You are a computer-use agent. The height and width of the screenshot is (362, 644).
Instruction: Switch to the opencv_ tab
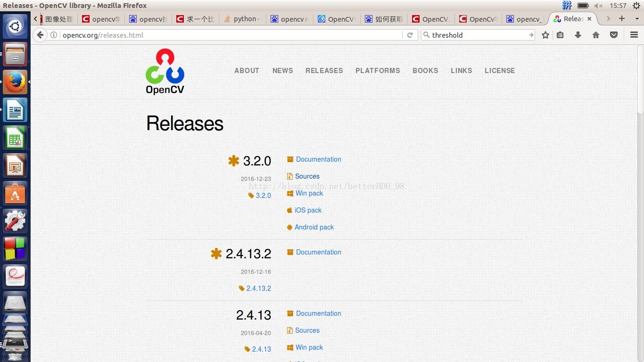coord(525,19)
